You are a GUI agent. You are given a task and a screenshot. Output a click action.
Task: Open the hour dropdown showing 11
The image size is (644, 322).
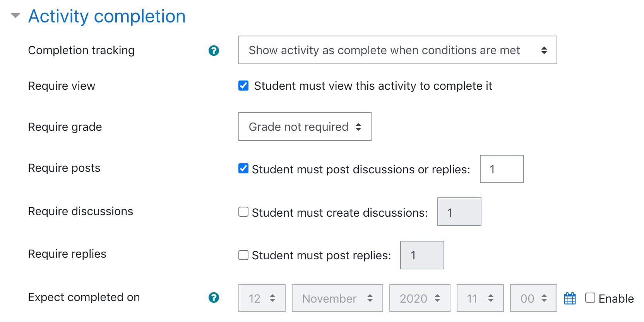[480, 298]
